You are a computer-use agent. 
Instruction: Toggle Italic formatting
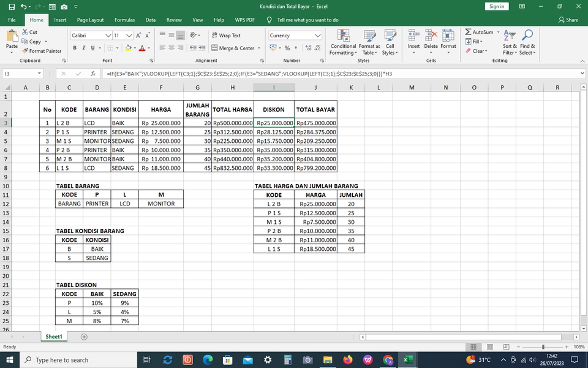click(x=84, y=48)
